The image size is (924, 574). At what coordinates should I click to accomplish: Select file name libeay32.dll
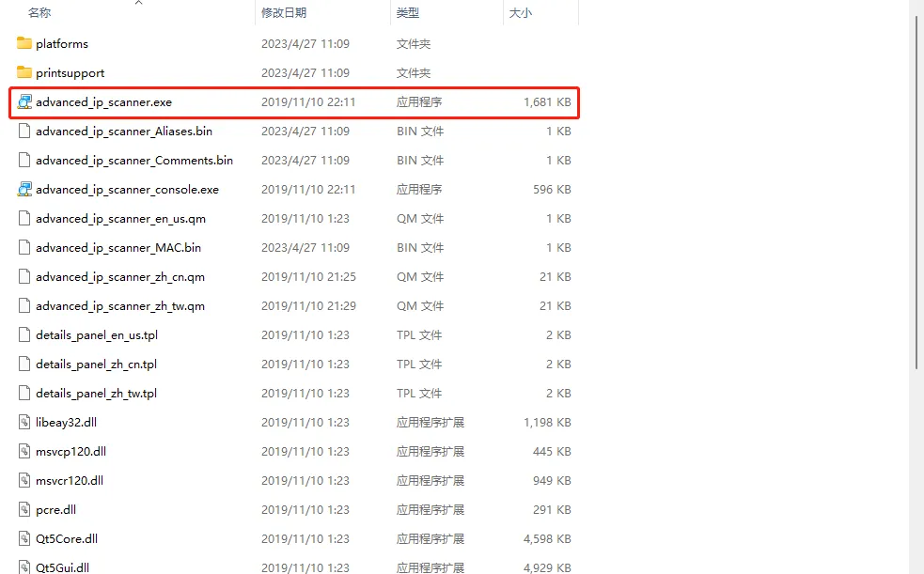pos(66,422)
